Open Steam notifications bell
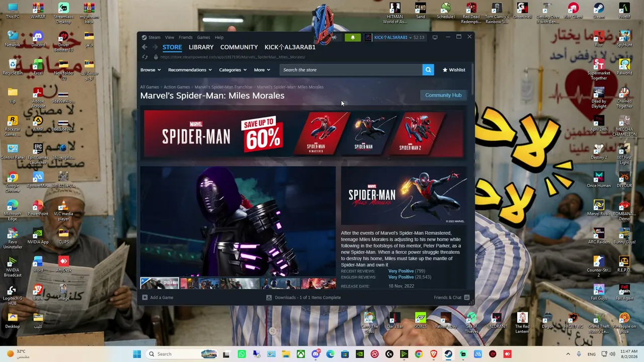Image resolution: width=644 pixels, height=362 pixels. point(353,37)
